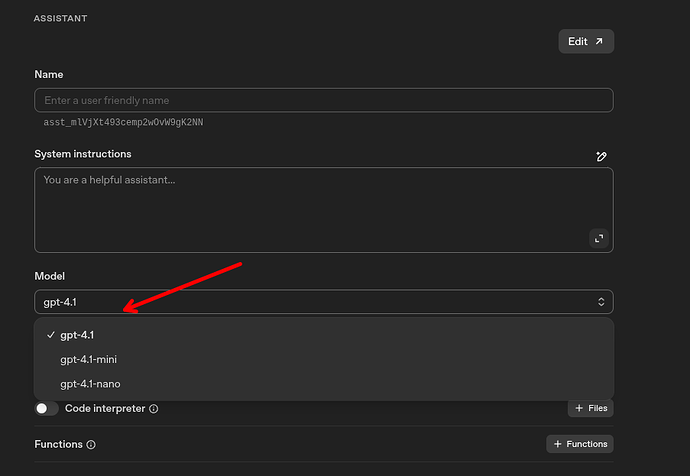
Task: Click the info icon beside Code interpreter
Action: coord(154,409)
